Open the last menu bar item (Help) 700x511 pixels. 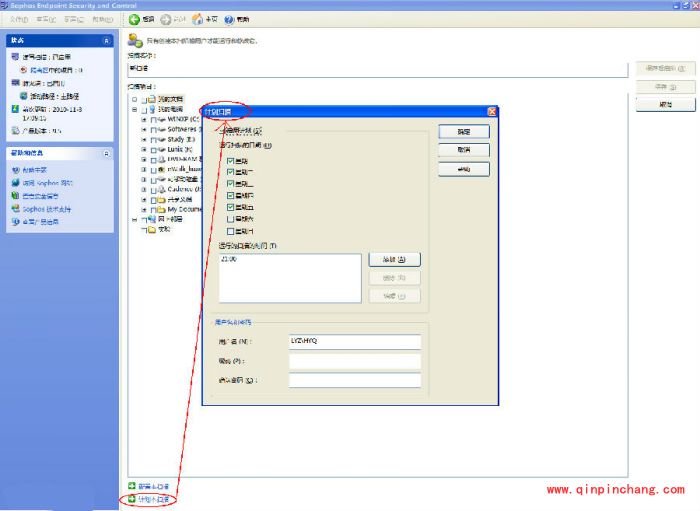101,19
